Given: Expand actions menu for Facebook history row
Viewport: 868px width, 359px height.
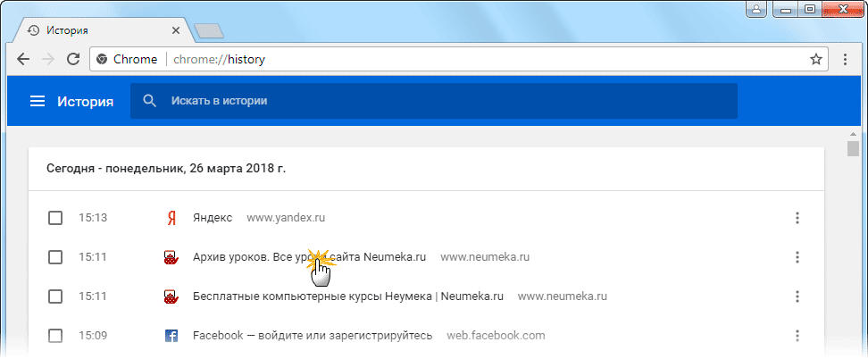Looking at the screenshot, I should (797, 337).
